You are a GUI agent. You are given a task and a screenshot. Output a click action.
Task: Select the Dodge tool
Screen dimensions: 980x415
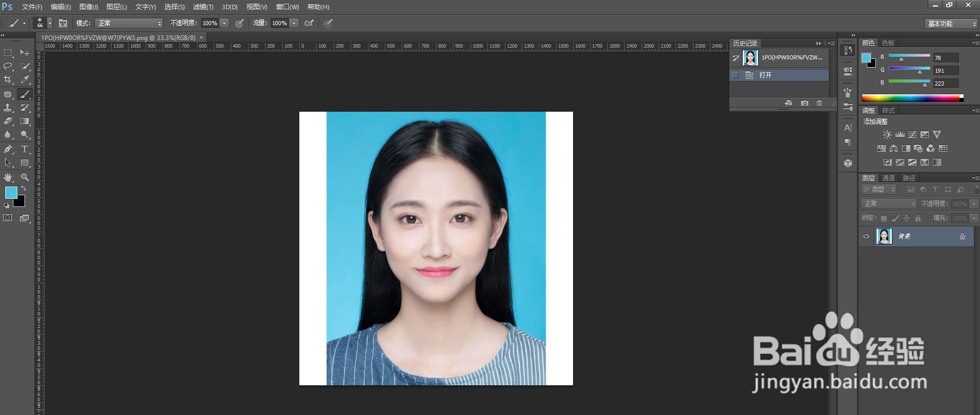point(25,134)
